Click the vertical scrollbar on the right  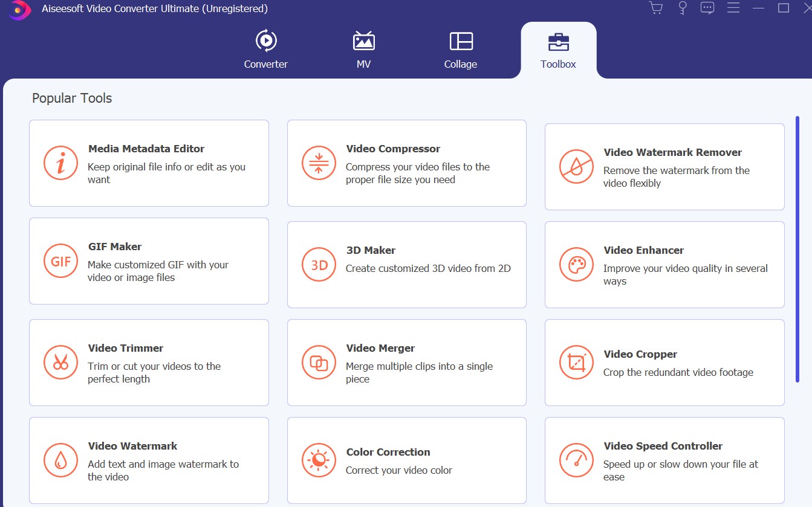pyautogui.click(x=797, y=249)
